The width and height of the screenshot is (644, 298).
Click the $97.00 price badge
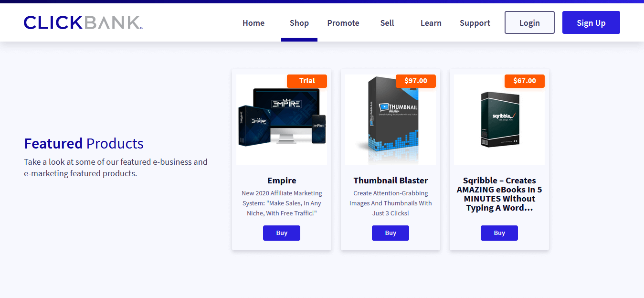[416, 81]
